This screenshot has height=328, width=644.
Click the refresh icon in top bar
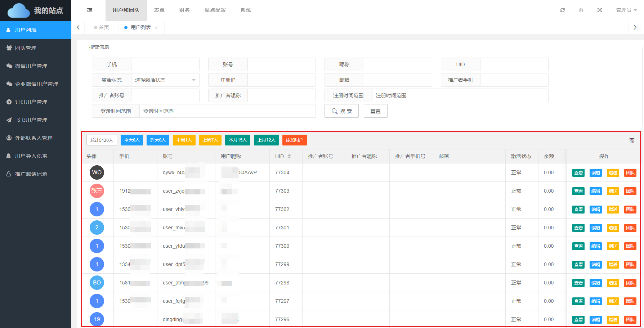click(562, 10)
